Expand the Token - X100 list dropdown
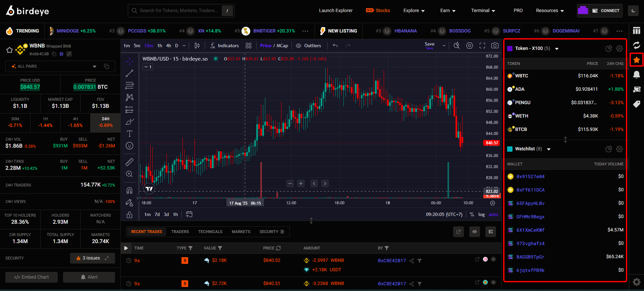Screen dimensions: 644x291 tap(557, 49)
